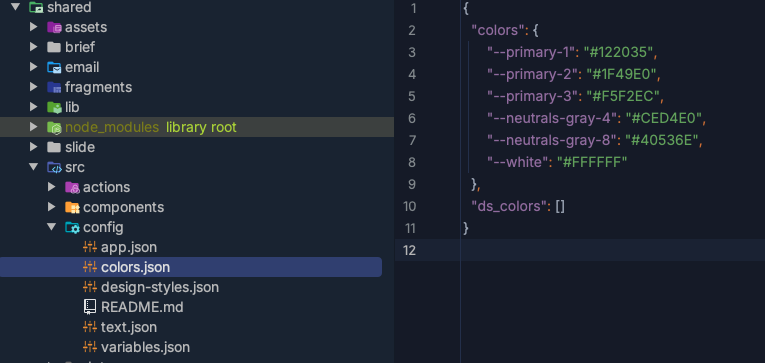
Task: Click the slide folder icon
Action: pos(54,147)
